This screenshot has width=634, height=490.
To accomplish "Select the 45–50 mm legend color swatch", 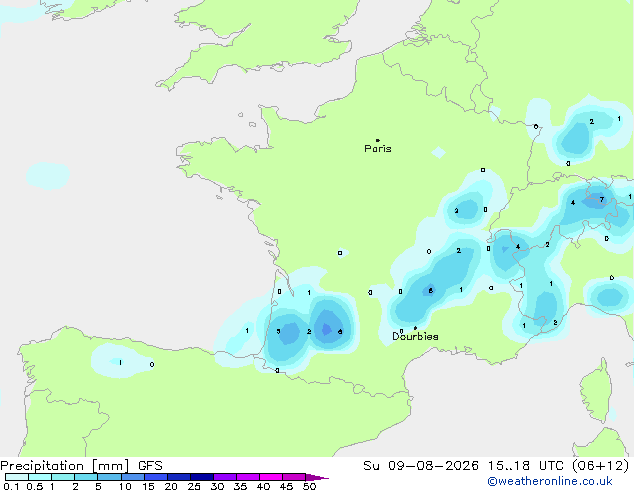I will [294, 477].
